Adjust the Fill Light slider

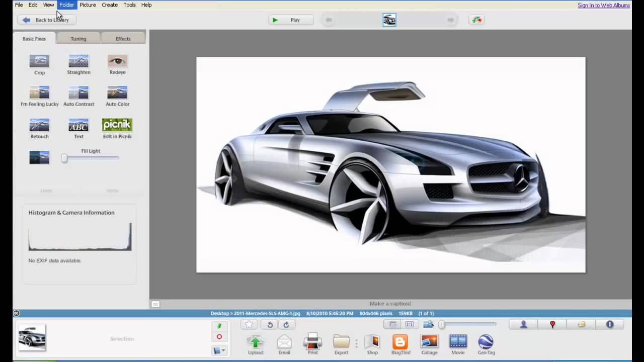64,158
